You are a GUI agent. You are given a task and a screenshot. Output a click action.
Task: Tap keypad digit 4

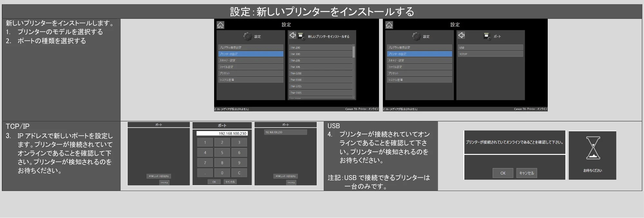click(205, 152)
